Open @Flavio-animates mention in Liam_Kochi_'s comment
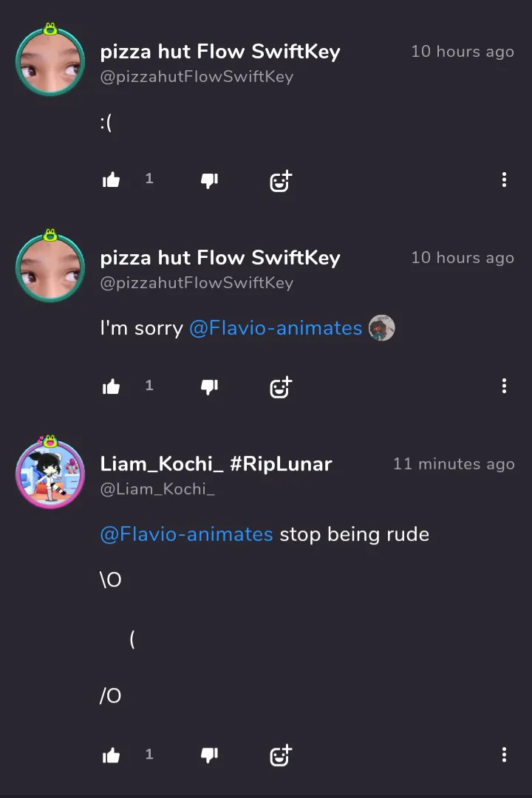The width and height of the screenshot is (532, 798). click(186, 534)
